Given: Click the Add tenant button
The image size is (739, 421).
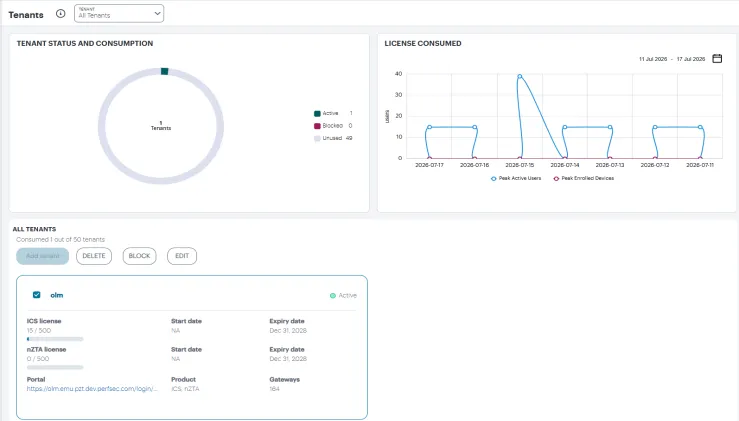Looking at the screenshot, I should pos(42,256).
